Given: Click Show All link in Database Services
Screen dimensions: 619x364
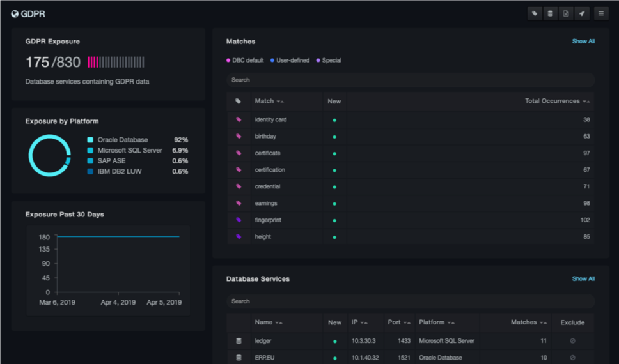Looking at the screenshot, I should [x=583, y=278].
